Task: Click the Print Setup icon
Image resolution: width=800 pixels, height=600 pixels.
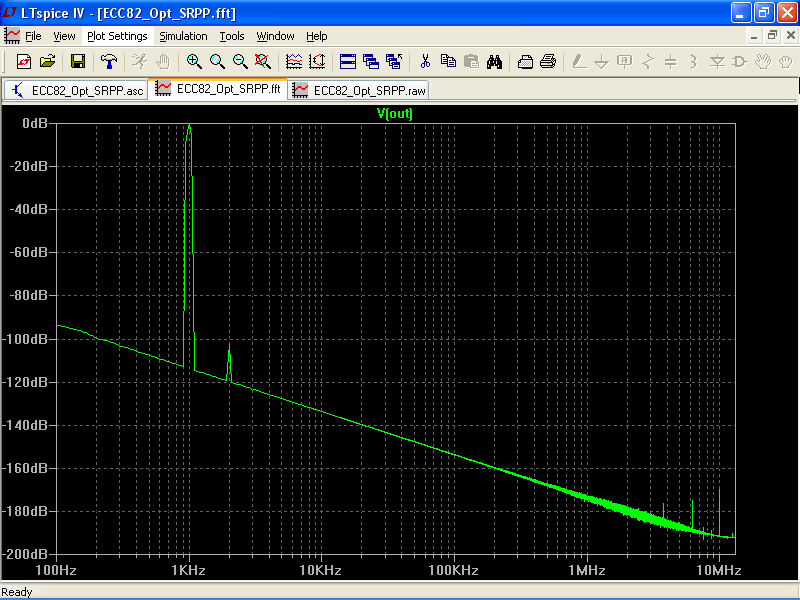Action: tap(525, 62)
